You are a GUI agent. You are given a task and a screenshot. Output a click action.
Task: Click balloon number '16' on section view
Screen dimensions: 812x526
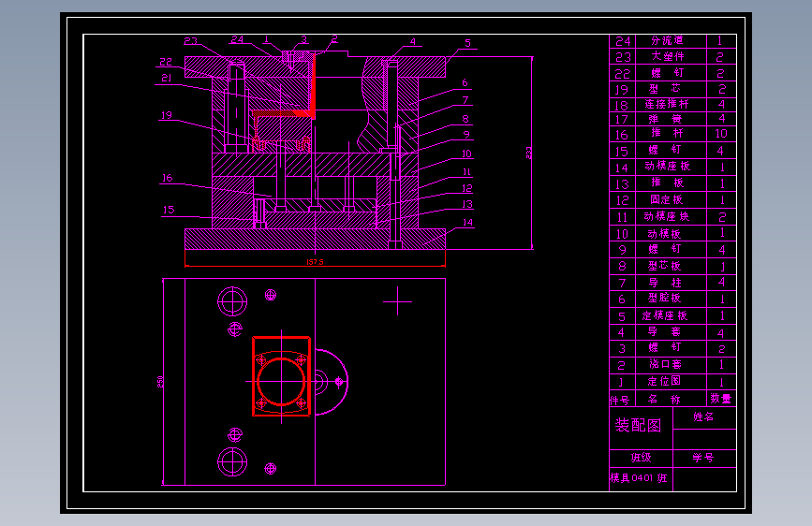tap(167, 178)
